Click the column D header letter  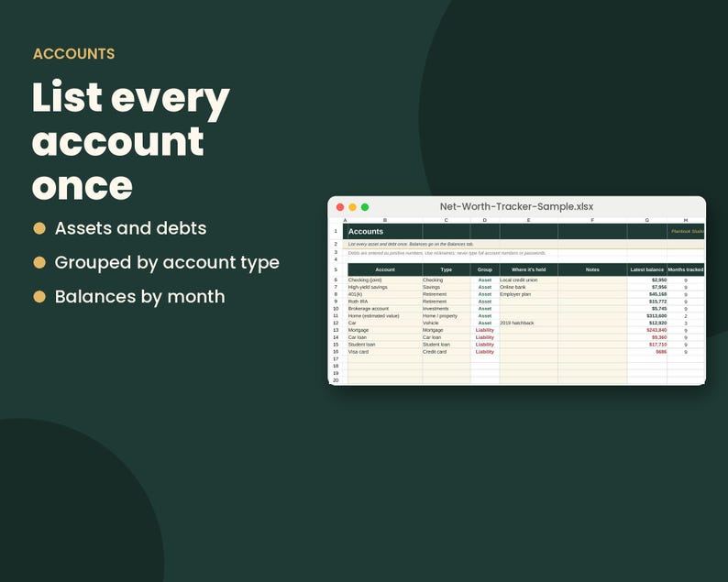(x=485, y=221)
